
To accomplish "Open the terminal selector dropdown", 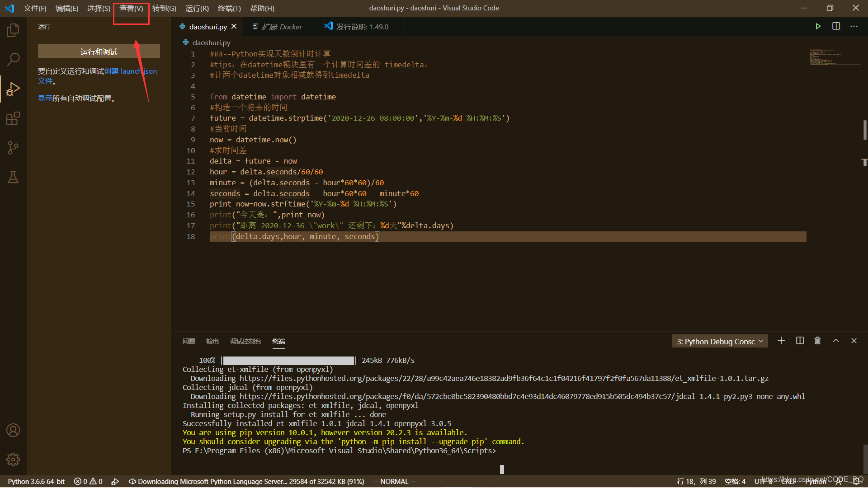I will [720, 341].
